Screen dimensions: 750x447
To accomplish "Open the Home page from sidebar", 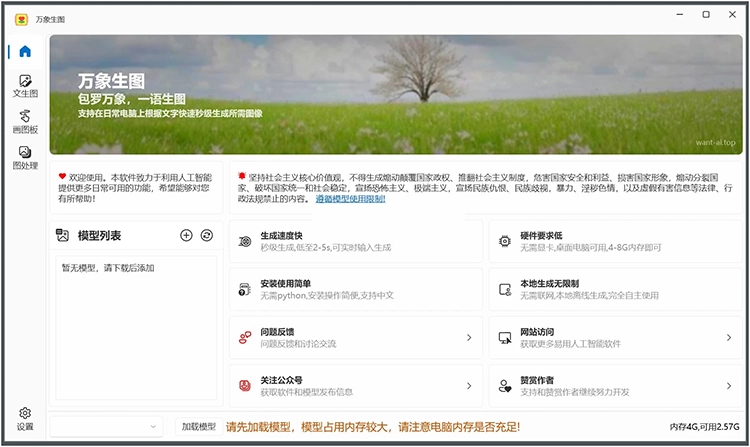I will [x=25, y=52].
